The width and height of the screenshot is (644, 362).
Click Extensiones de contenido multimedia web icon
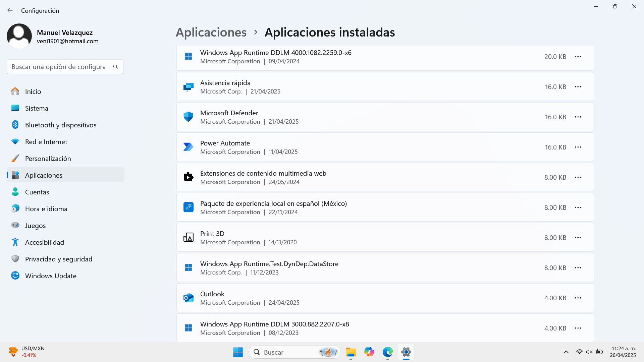(188, 177)
